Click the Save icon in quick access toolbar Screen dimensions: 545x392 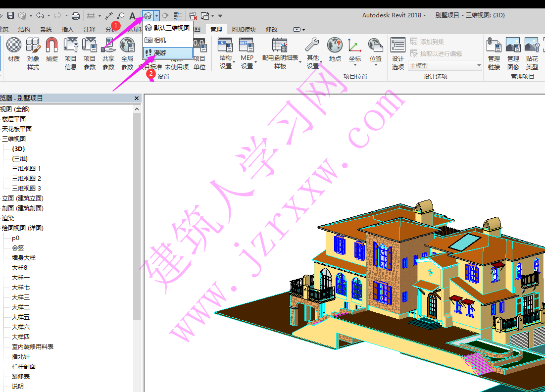point(10,16)
